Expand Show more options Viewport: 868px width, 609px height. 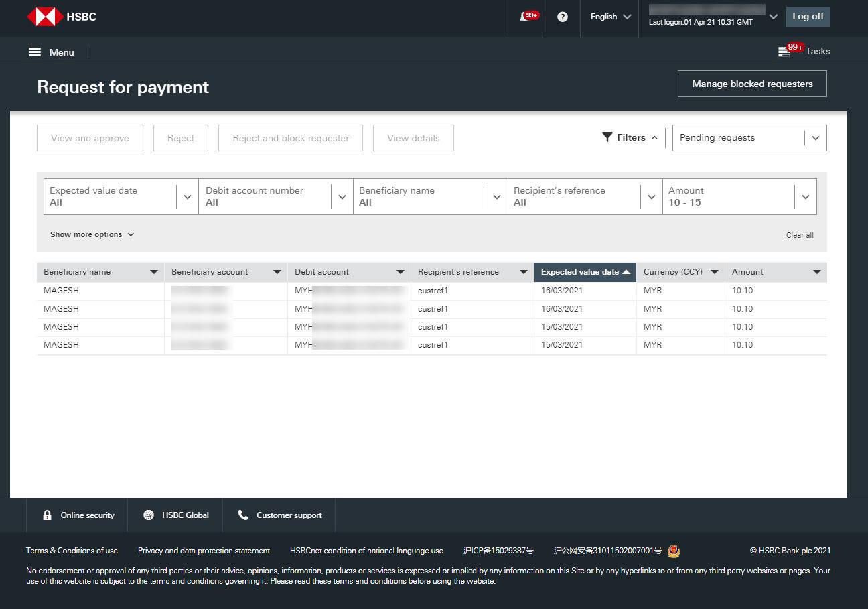pos(92,234)
